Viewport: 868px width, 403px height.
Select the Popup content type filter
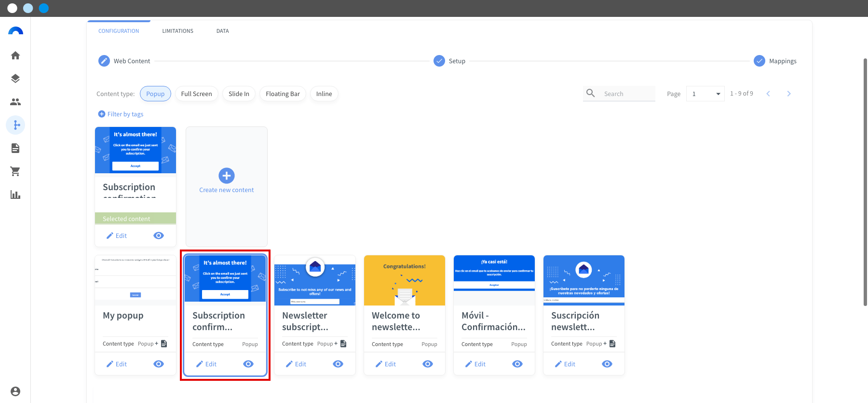[155, 94]
